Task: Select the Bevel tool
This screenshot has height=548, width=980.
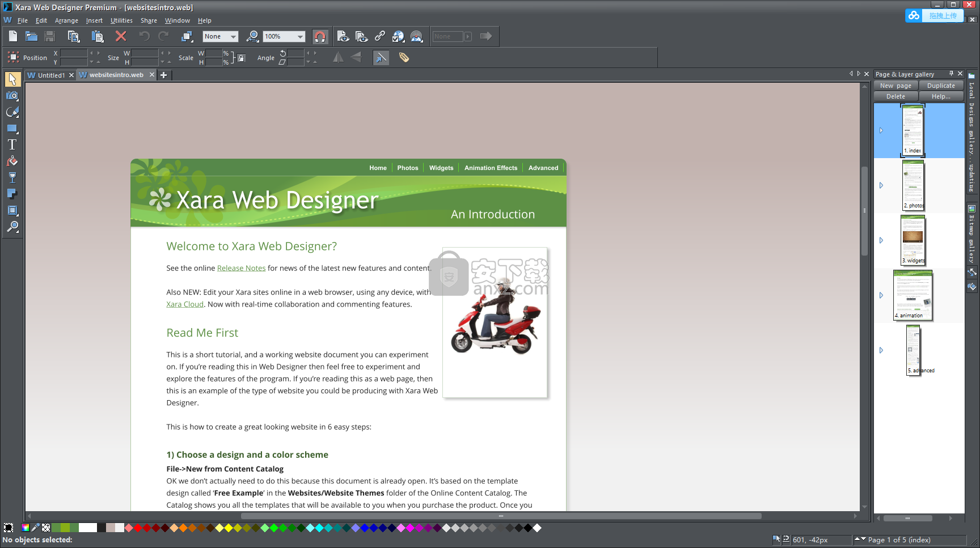Action: click(x=12, y=211)
